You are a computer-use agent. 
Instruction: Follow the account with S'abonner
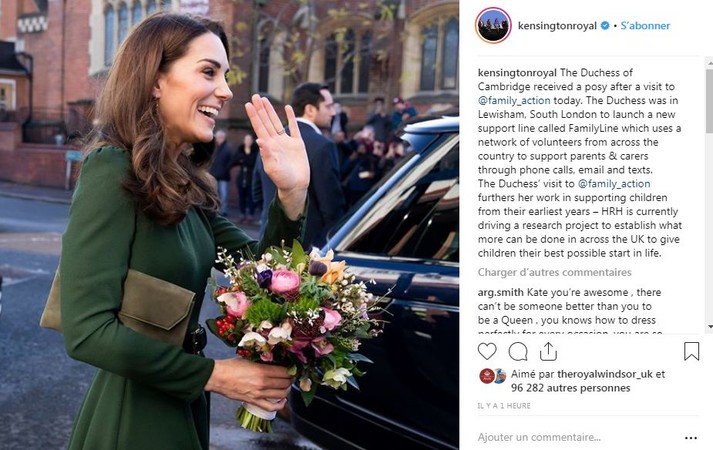(x=645, y=25)
